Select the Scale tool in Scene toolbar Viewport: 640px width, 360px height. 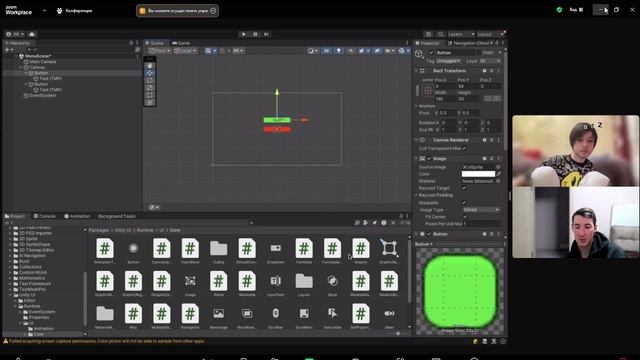(150, 88)
